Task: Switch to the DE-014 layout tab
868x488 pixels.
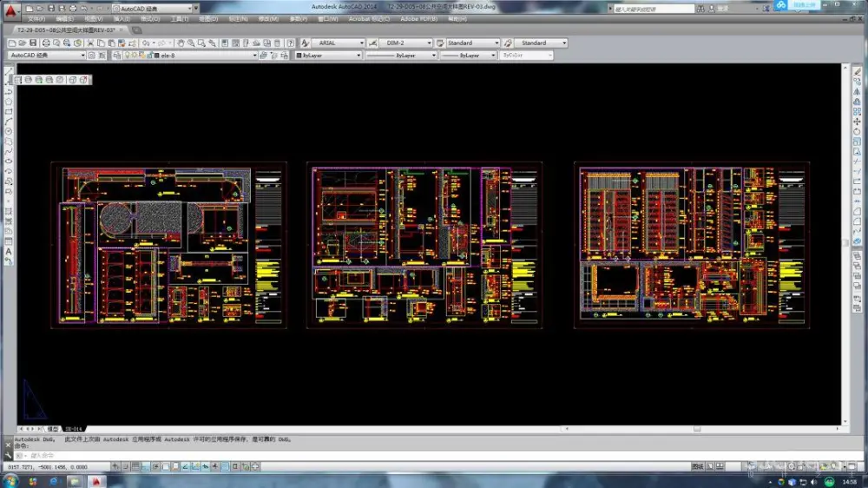Action: 73,429
